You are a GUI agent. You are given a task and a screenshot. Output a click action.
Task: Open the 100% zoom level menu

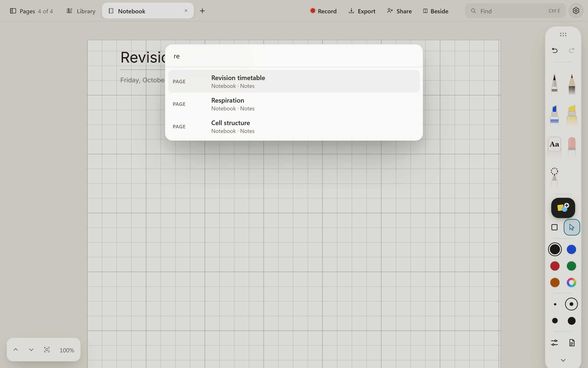(x=67, y=350)
